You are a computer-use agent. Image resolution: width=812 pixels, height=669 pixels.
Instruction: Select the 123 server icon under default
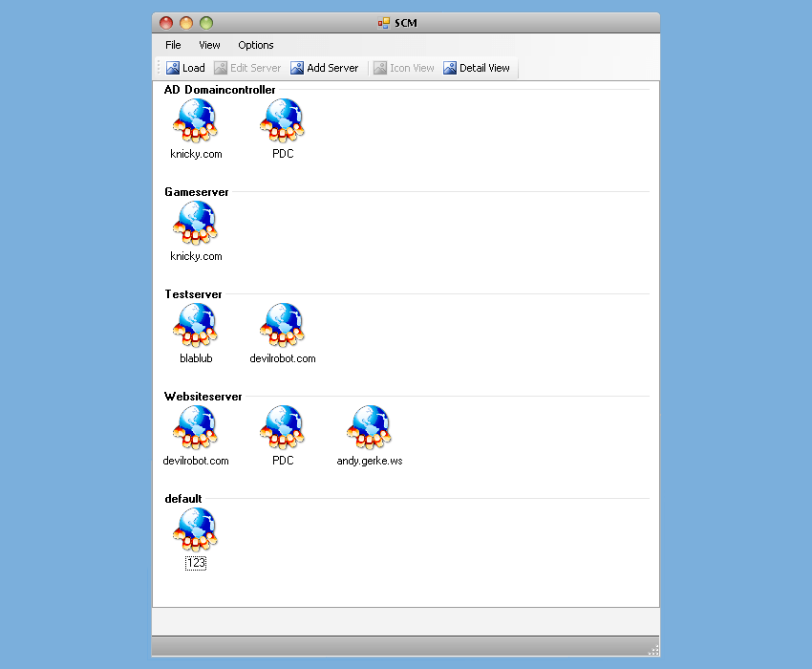tap(196, 529)
